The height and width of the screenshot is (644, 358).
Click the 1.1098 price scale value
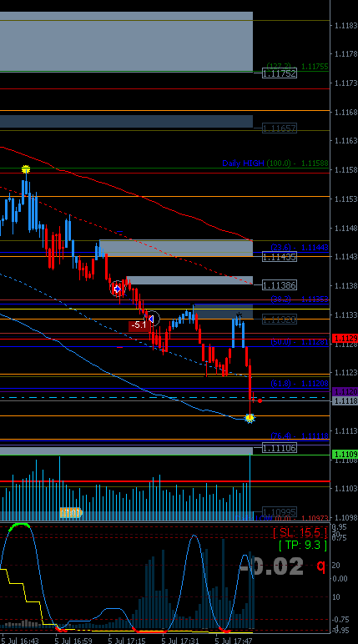(x=345, y=517)
